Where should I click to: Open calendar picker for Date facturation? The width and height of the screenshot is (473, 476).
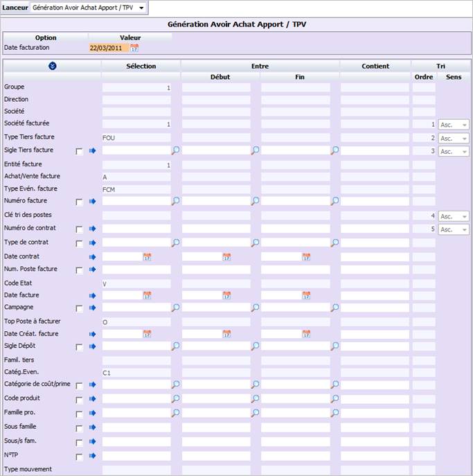pyautogui.click(x=134, y=48)
